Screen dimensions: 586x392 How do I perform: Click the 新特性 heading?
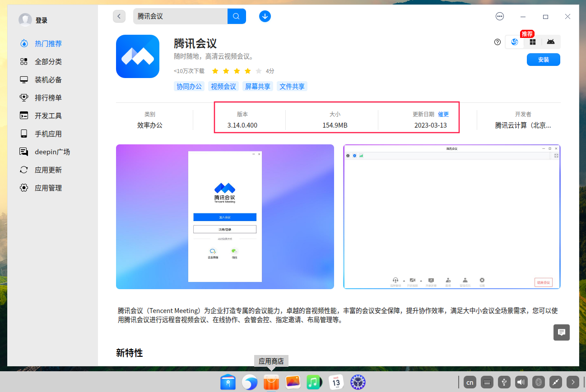[130, 353]
